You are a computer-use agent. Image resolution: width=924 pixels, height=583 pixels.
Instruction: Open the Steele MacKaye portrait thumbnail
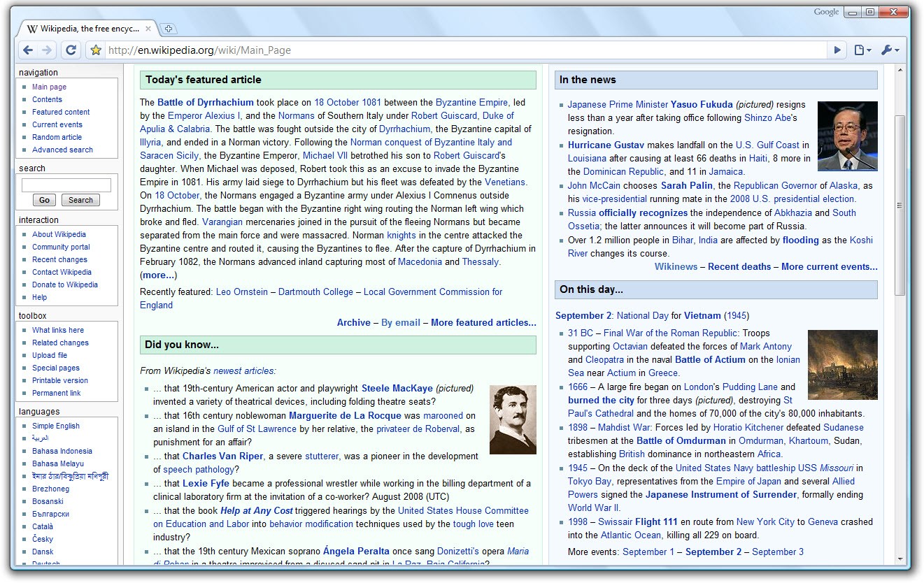tap(513, 419)
